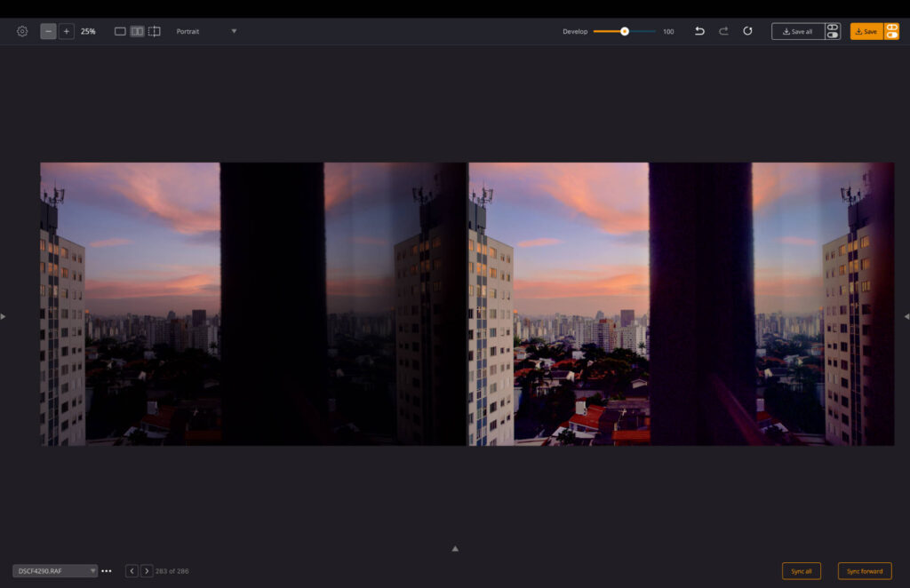Image resolution: width=910 pixels, height=588 pixels.
Task: Switch to side-by-side compare view
Action: (137, 31)
